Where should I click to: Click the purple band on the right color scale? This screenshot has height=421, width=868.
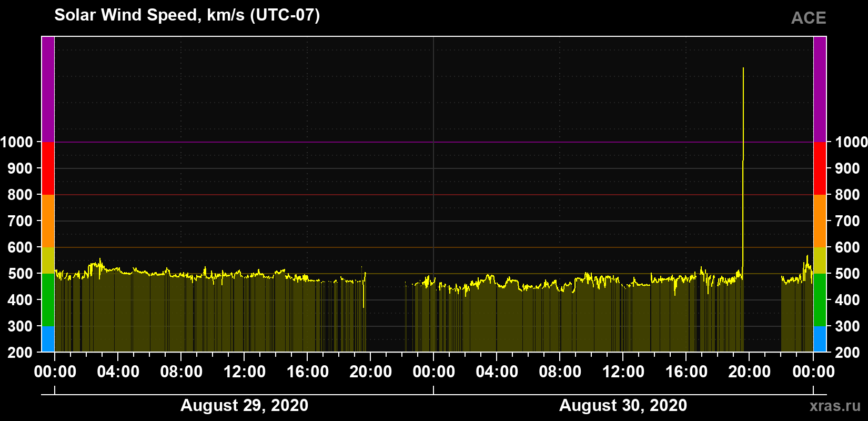coord(820,89)
